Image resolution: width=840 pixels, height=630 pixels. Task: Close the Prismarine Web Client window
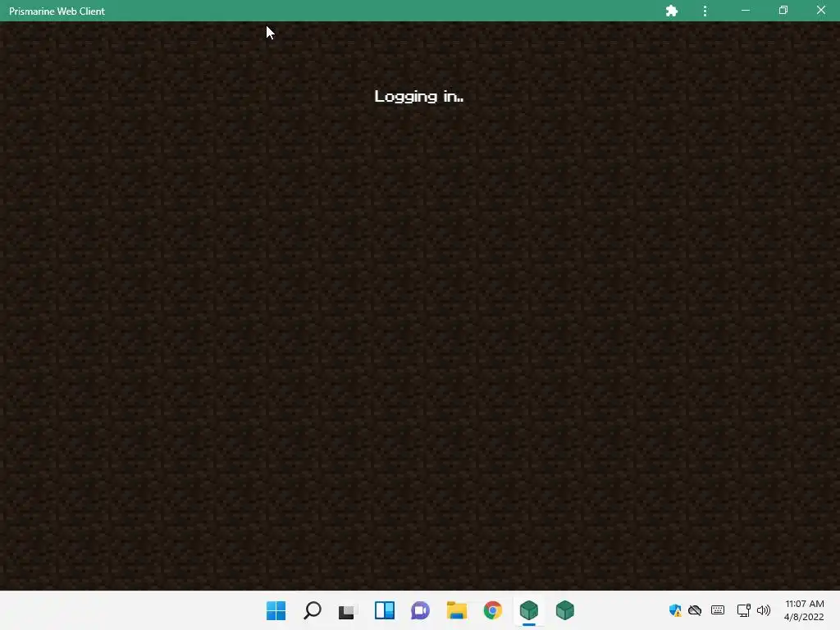pyautogui.click(x=820, y=11)
